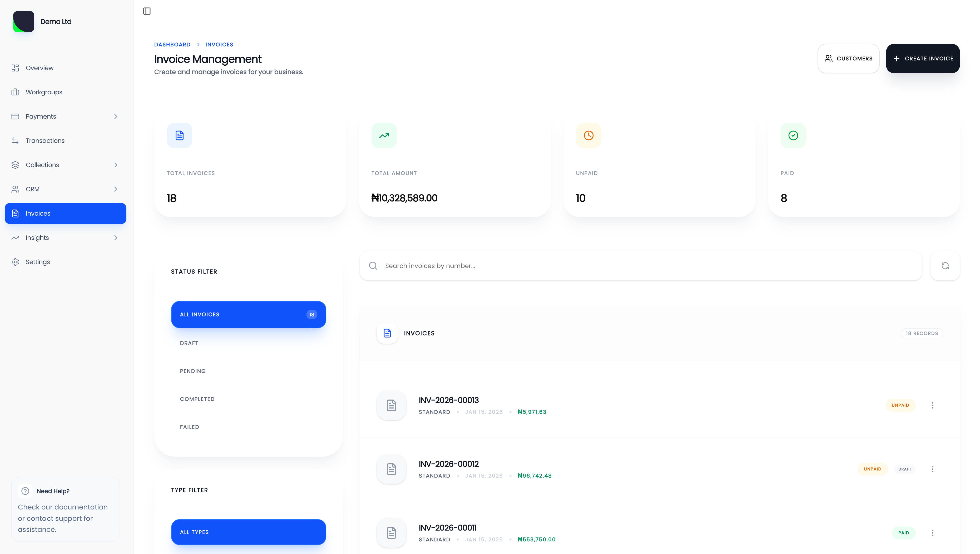Click the Dashboard breadcrumb link
This screenshot has height=554, width=980.
pos(172,45)
